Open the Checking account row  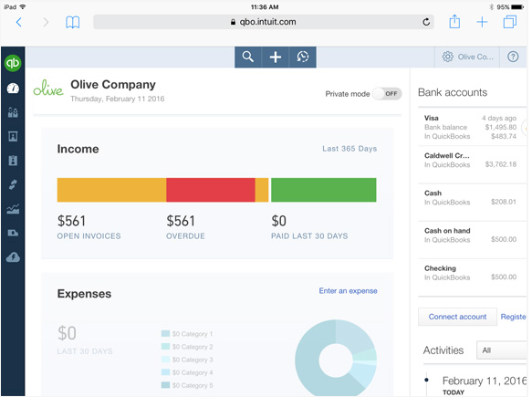pyautogui.click(x=472, y=277)
